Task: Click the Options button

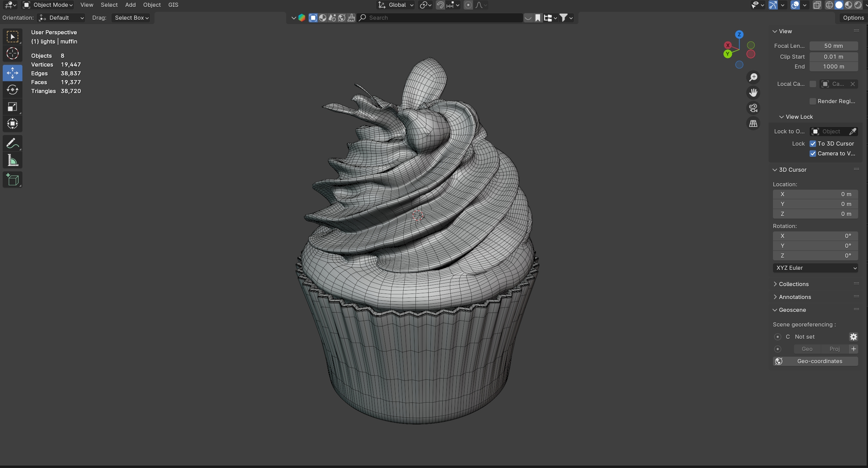Action: (x=853, y=18)
